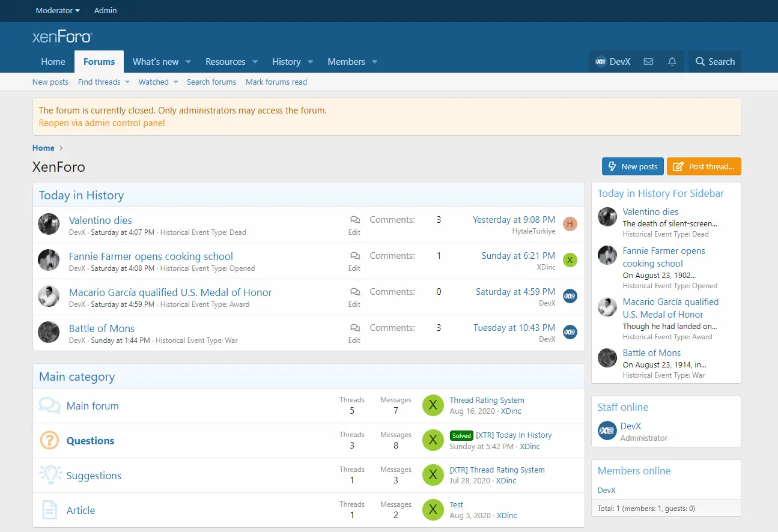This screenshot has height=532, width=778.
Task: Open the Today in History block title
Action: tap(81, 195)
